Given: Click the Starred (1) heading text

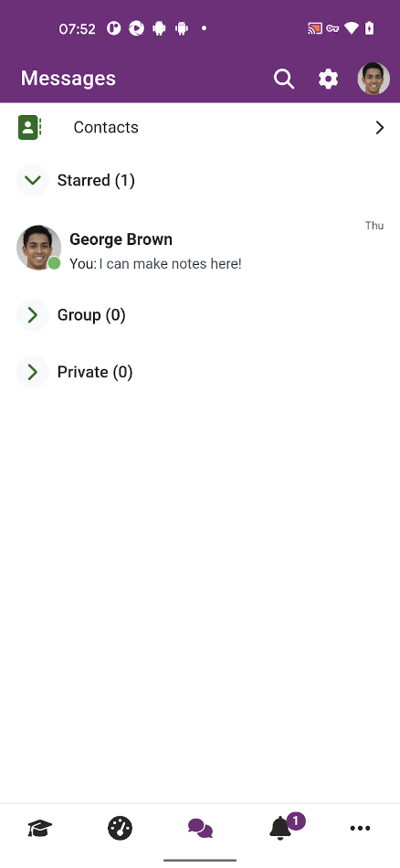Looking at the screenshot, I should (96, 181).
